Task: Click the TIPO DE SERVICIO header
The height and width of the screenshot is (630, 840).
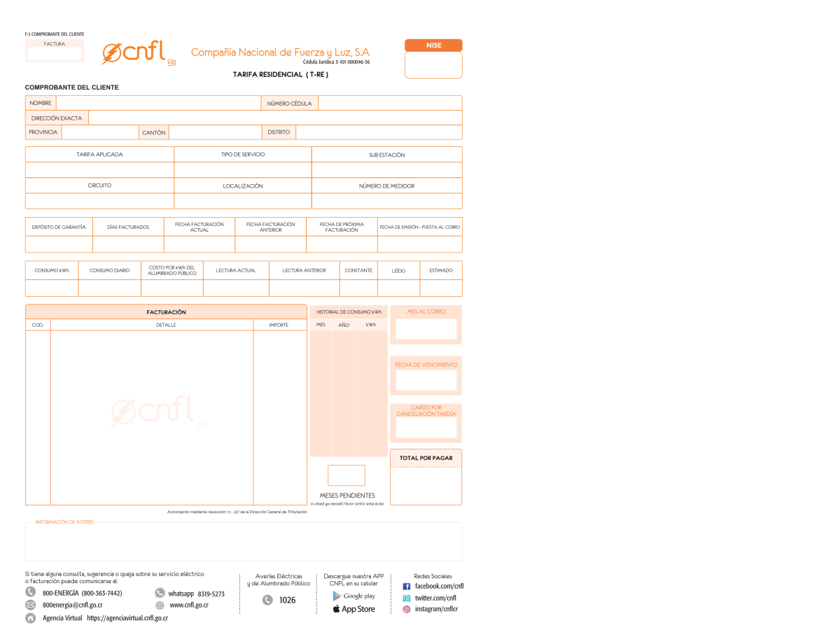Action: (243, 154)
